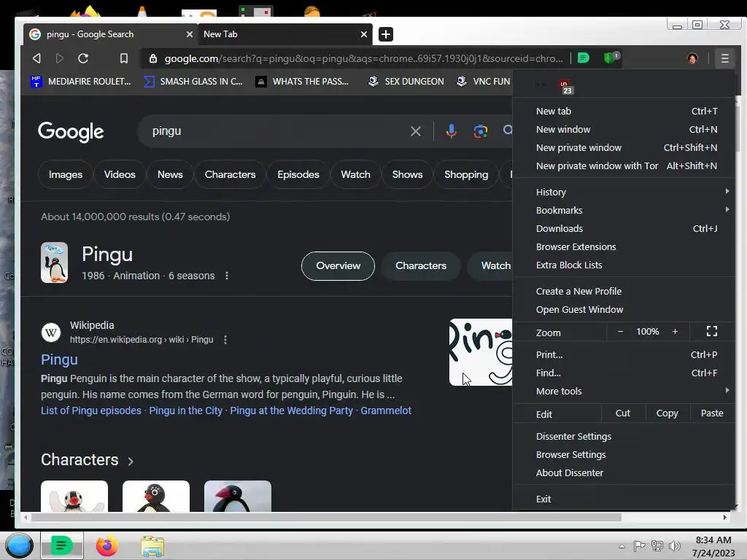The image size is (747, 560).
Task: Open Dissenter Settings
Action: 624,436
